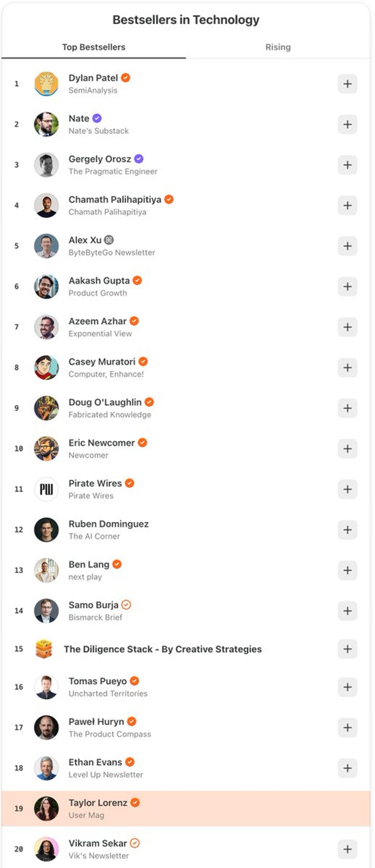This screenshot has width=375, height=868.
Task: Click the Pirate Wires PW logo icon
Action: [x=47, y=489]
